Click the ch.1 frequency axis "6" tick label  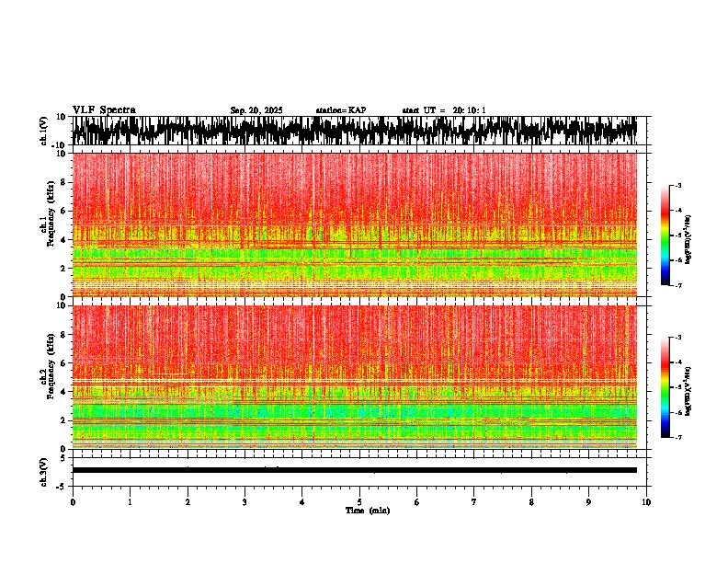coord(64,211)
